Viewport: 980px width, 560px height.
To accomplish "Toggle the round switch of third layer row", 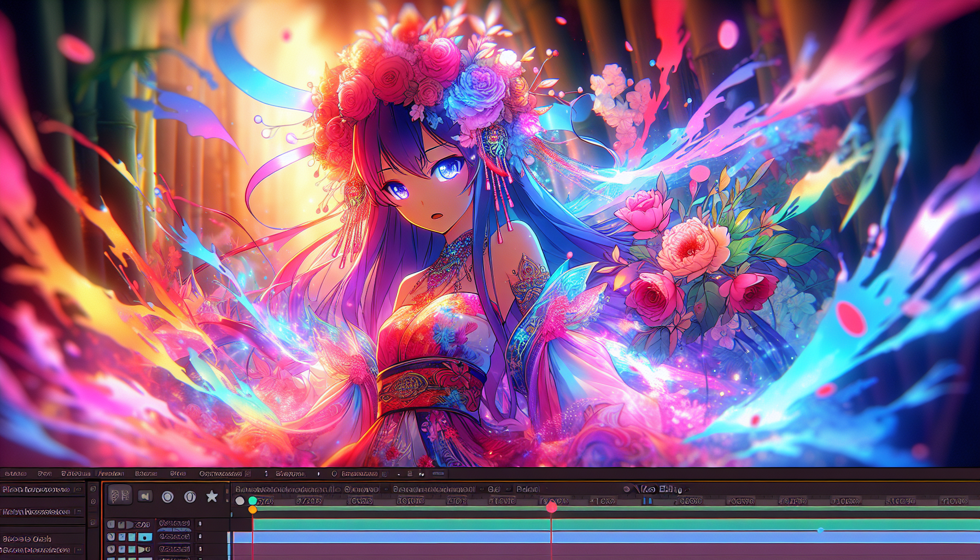I will click(x=111, y=549).
